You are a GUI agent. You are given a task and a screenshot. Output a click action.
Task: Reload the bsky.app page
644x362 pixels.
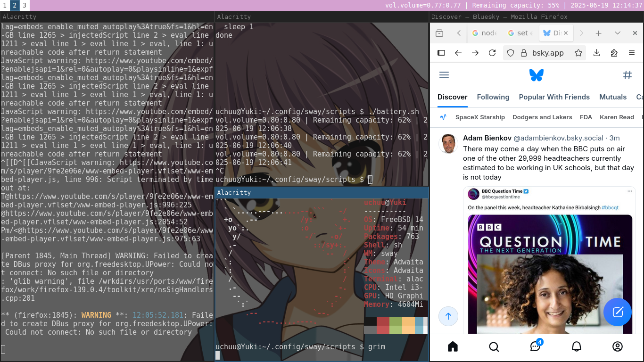click(492, 53)
